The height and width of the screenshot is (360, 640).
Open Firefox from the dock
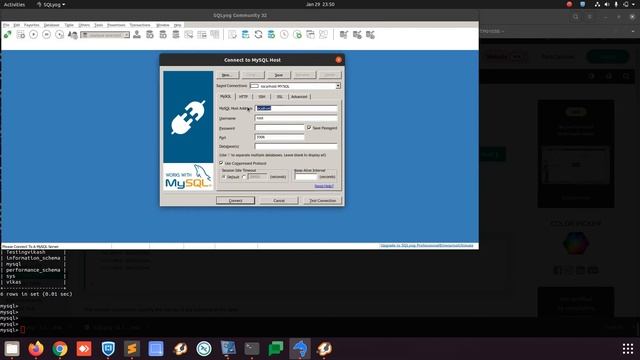point(36,349)
